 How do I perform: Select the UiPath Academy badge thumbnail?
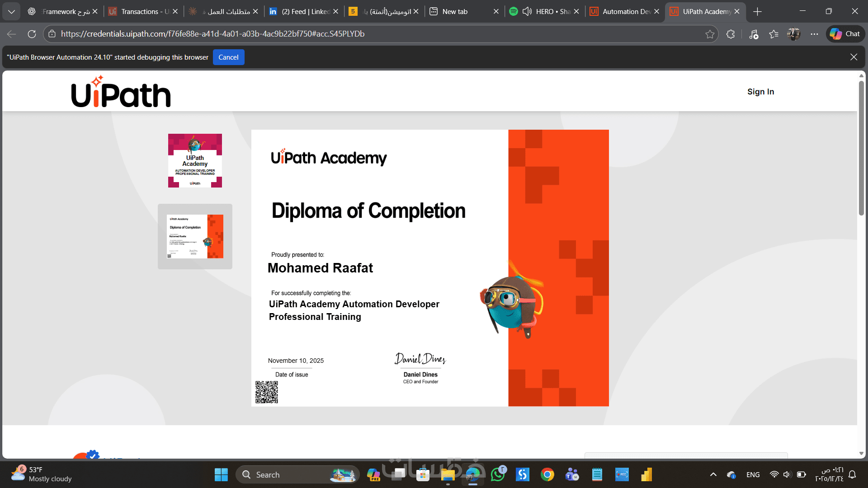pyautogui.click(x=195, y=160)
